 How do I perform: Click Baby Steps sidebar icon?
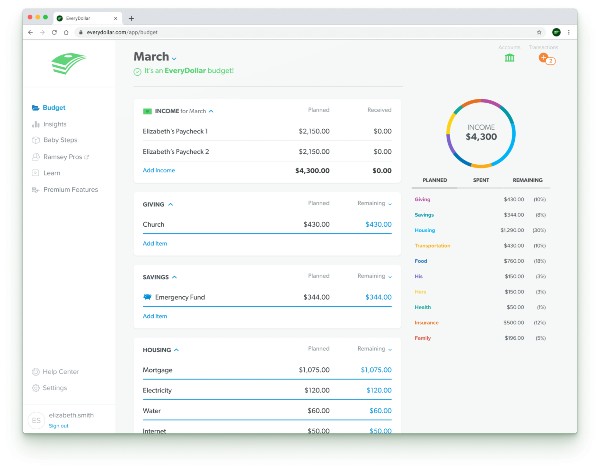pyautogui.click(x=36, y=140)
